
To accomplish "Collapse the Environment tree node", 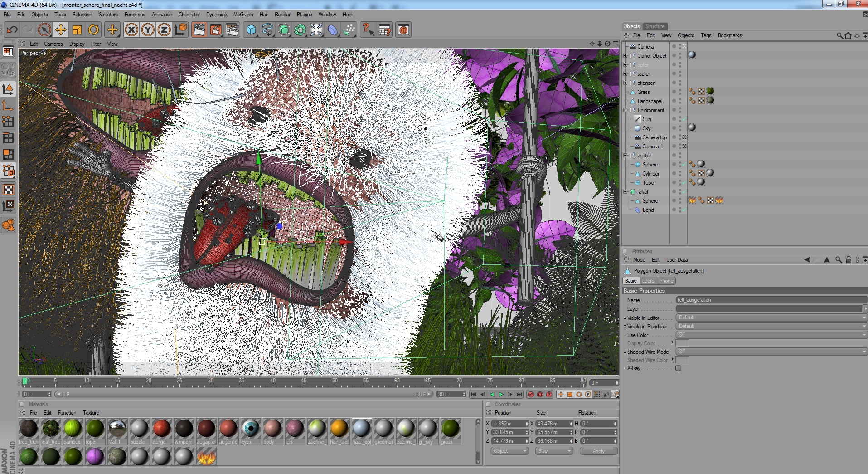I will tap(626, 110).
